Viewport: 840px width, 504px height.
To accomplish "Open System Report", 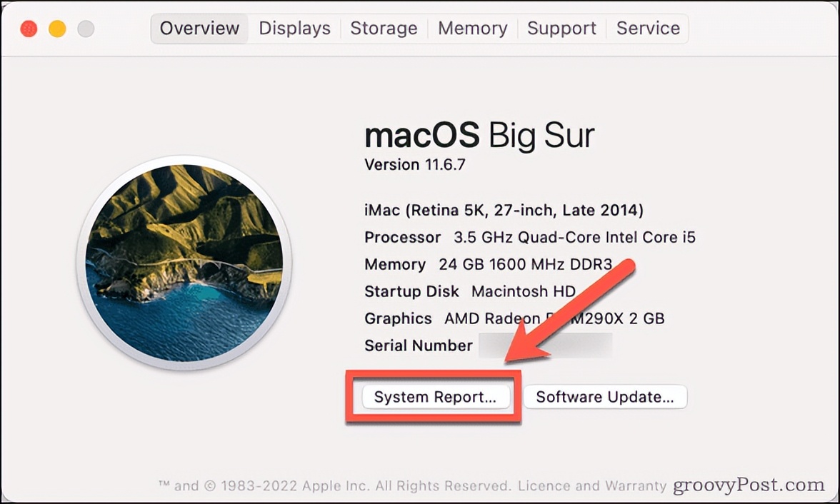I will tap(435, 398).
